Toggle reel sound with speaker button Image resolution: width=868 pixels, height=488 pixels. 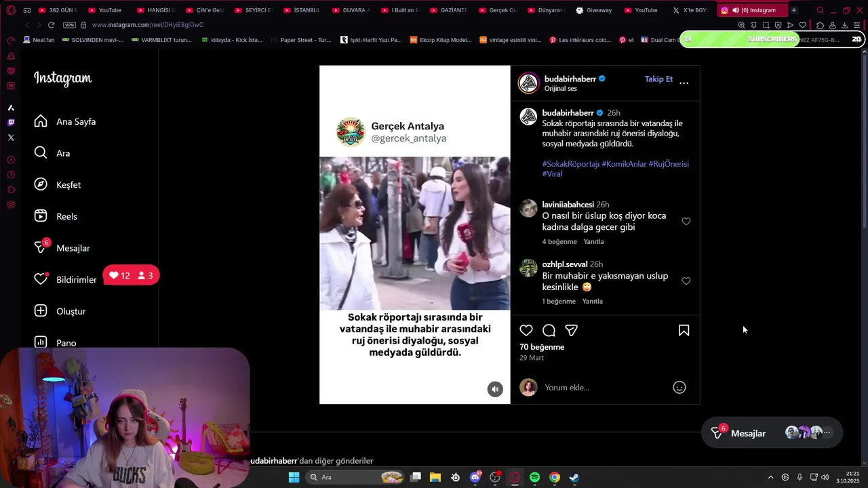pos(495,389)
